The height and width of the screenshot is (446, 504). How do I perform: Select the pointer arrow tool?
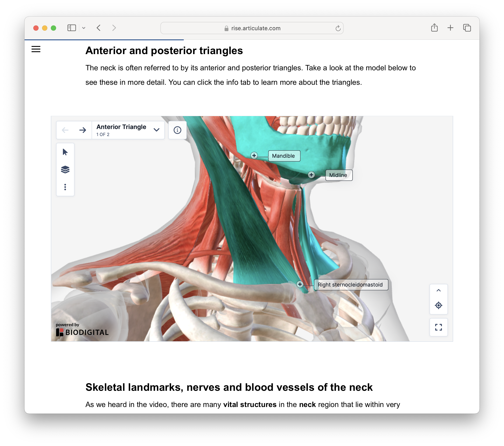point(65,152)
